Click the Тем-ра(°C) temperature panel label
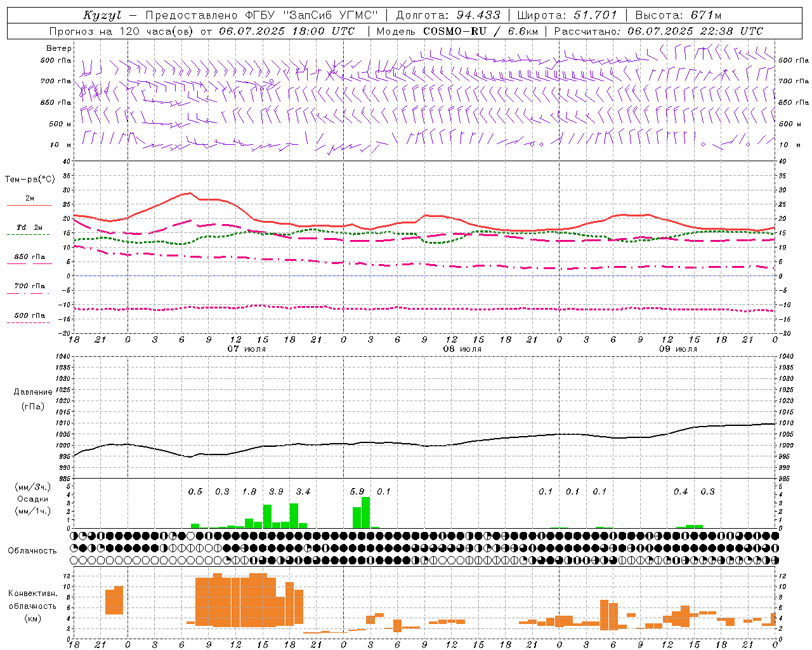This screenshot has width=812, height=650. pos(30,180)
